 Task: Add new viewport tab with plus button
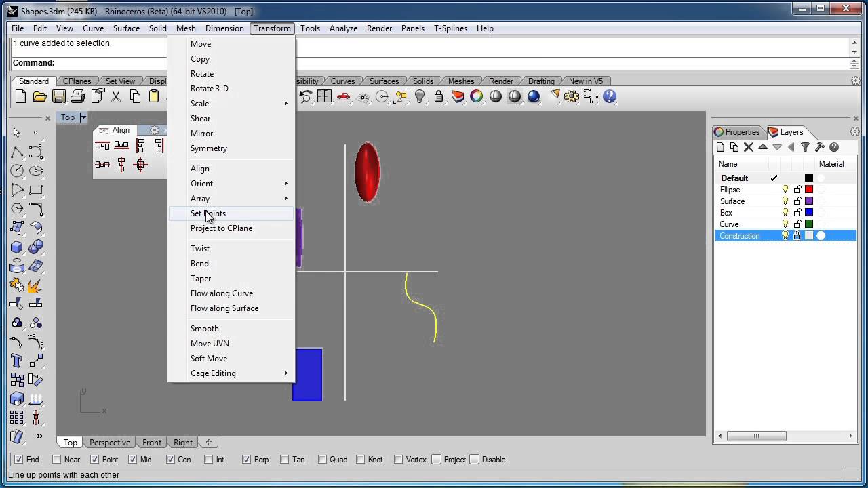point(209,443)
